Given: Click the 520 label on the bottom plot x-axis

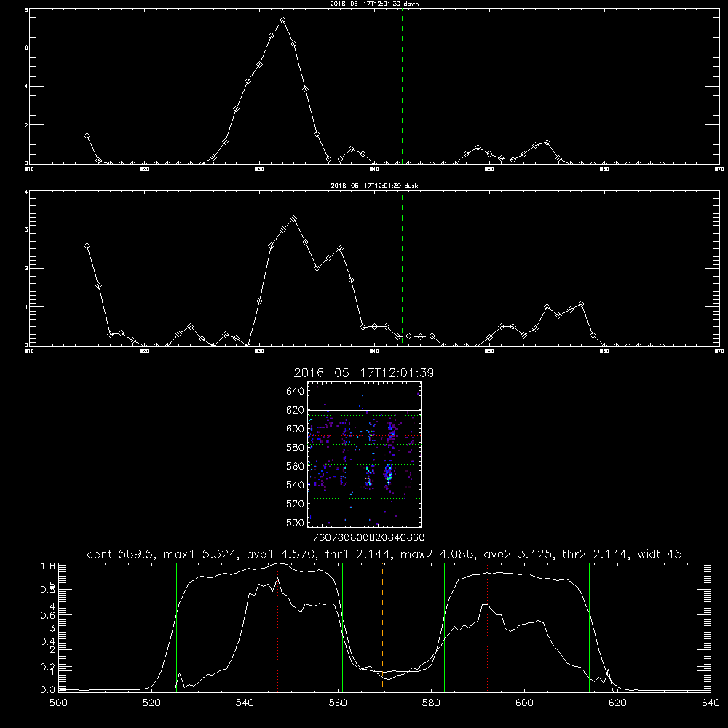Looking at the screenshot, I should point(151,703).
